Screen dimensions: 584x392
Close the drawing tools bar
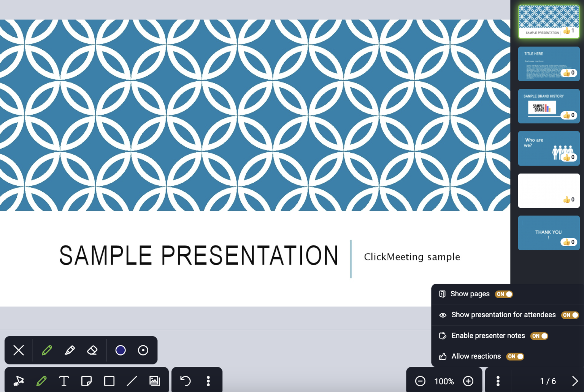[18, 350]
